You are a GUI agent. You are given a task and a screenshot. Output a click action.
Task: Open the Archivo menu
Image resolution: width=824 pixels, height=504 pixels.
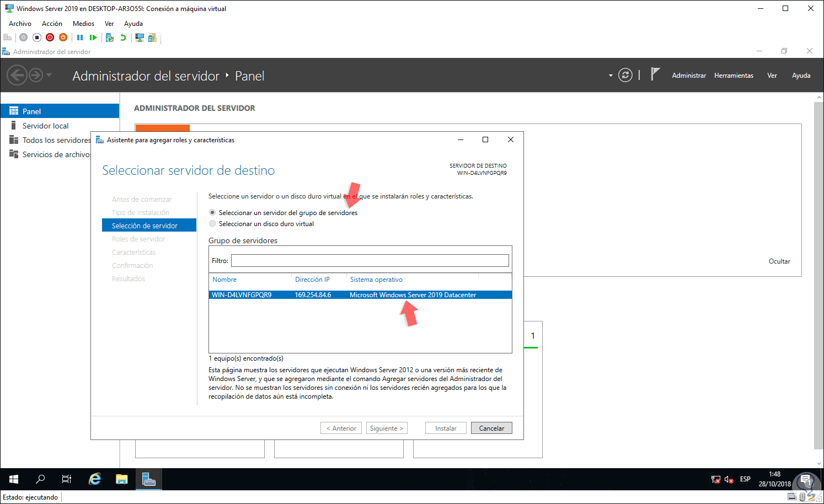click(x=20, y=24)
